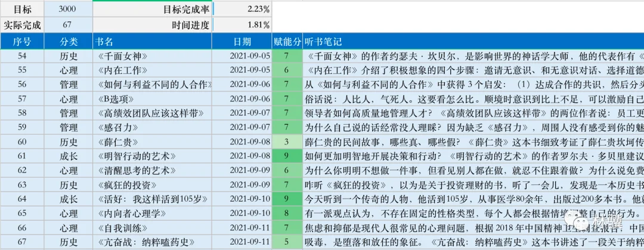Viewport: 644px width, 250px height.
Task: Click the 日期 column header
Action: (x=242, y=42)
